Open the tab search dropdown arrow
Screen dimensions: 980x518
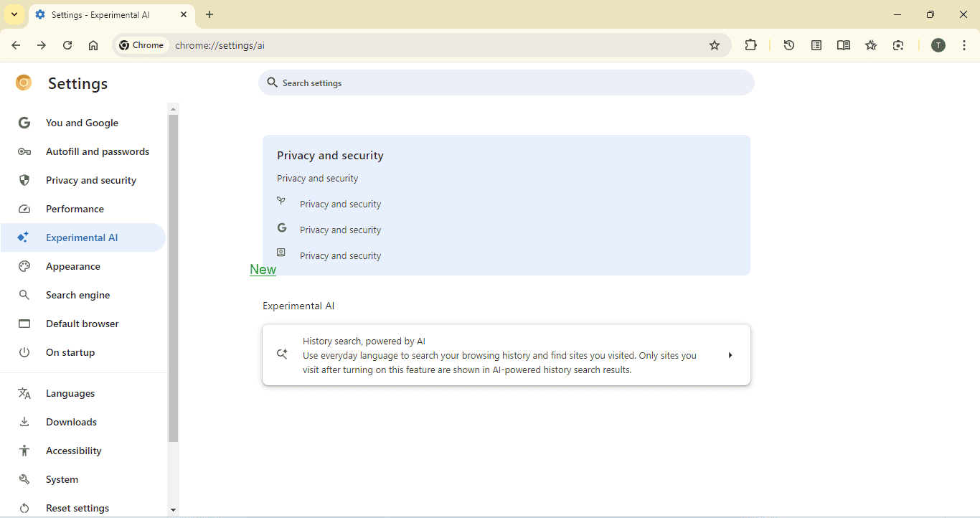14,14
